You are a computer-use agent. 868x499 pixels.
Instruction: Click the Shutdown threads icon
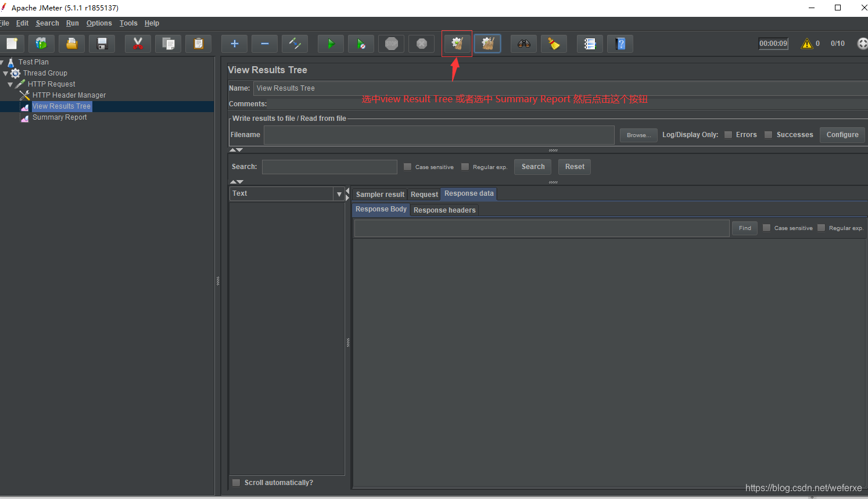click(x=421, y=44)
